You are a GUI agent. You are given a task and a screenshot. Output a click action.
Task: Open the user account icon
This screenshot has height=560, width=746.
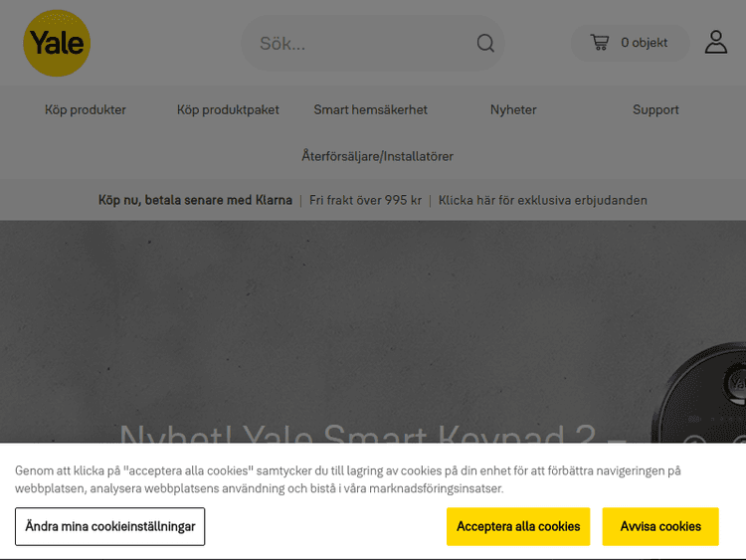(x=715, y=42)
